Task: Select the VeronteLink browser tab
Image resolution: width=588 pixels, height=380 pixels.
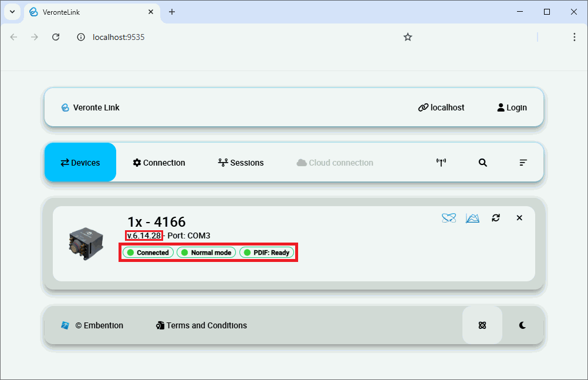Action: point(92,12)
